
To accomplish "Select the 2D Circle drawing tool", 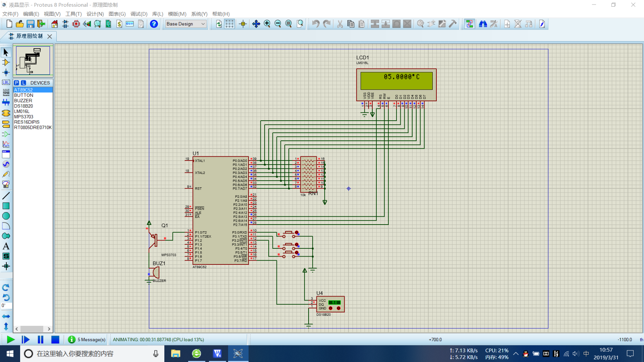I will [x=6, y=216].
